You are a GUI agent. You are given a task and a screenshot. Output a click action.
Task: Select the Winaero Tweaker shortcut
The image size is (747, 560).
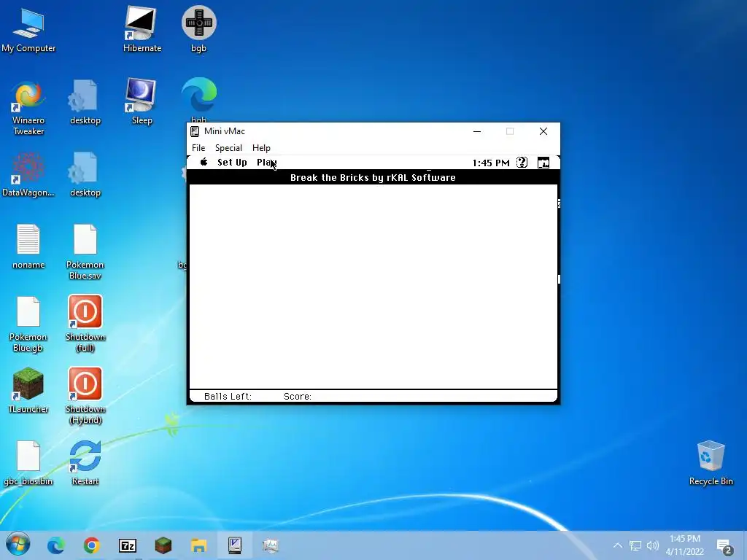pos(28,108)
